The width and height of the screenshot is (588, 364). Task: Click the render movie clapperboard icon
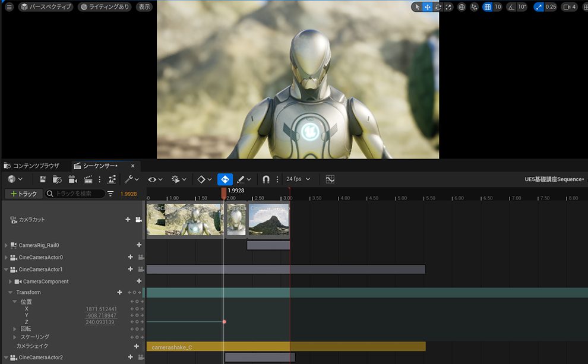pyautogui.click(x=88, y=179)
